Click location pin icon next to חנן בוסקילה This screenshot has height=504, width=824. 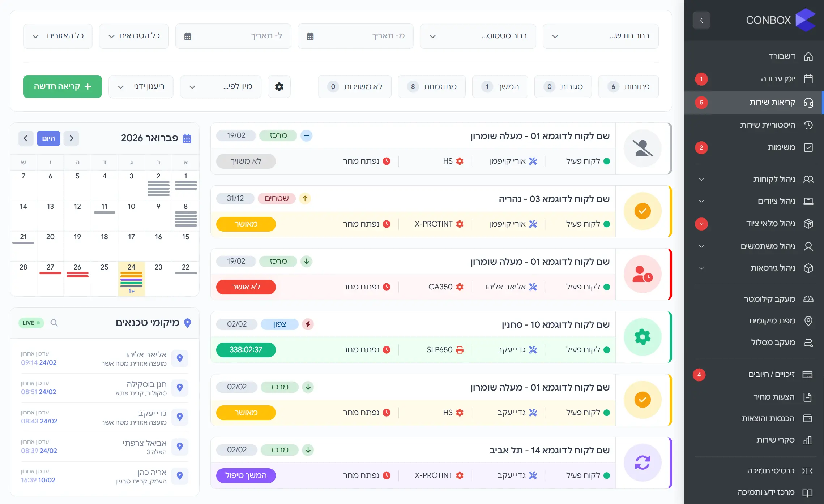(x=180, y=388)
